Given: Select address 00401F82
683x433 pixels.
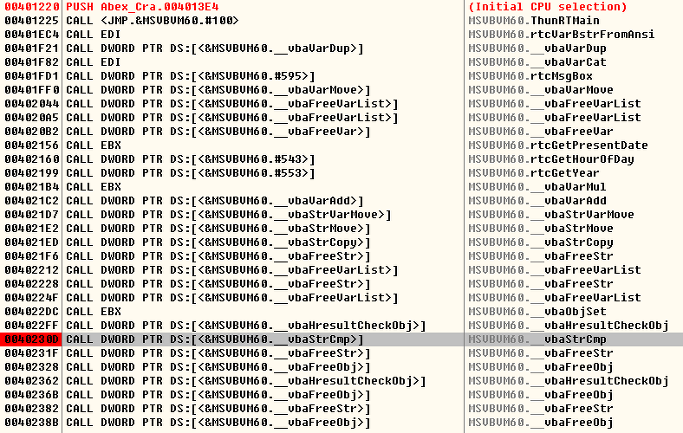Looking at the screenshot, I should click(x=32, y=62).
